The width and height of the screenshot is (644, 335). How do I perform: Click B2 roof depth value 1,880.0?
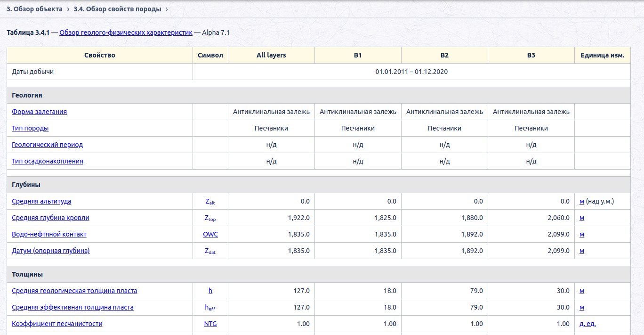pos(472,218)
